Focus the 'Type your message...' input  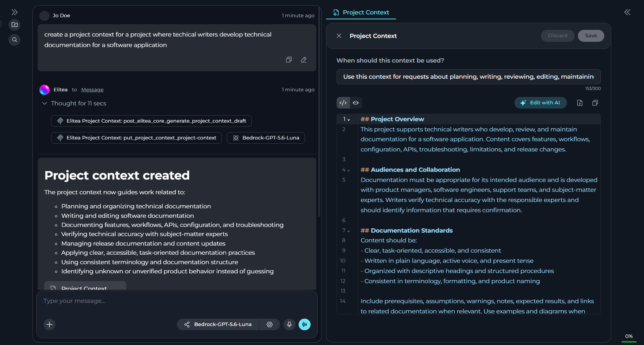click(x=177, y=301)
